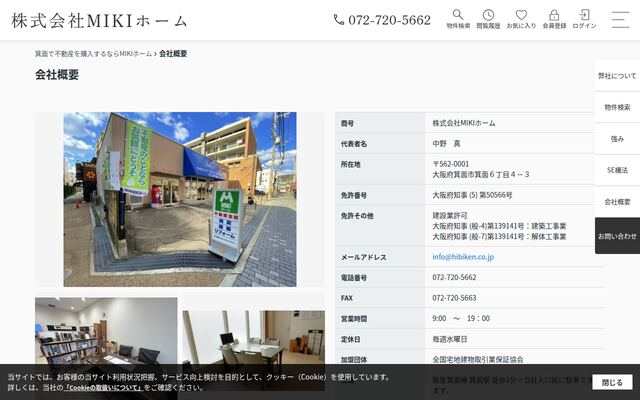Select the メールアドレス row label

pyautogui.click(x=364, y=257)
